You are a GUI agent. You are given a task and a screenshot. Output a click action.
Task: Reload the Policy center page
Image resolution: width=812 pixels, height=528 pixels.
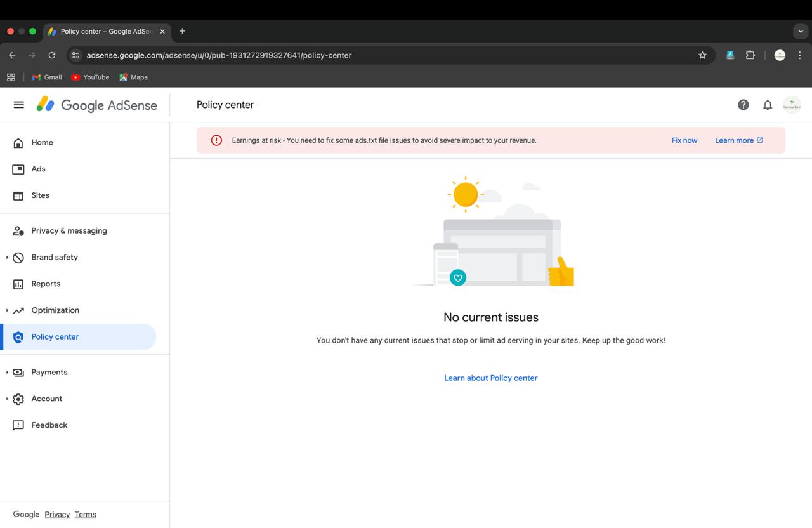[x=52, y=55]
